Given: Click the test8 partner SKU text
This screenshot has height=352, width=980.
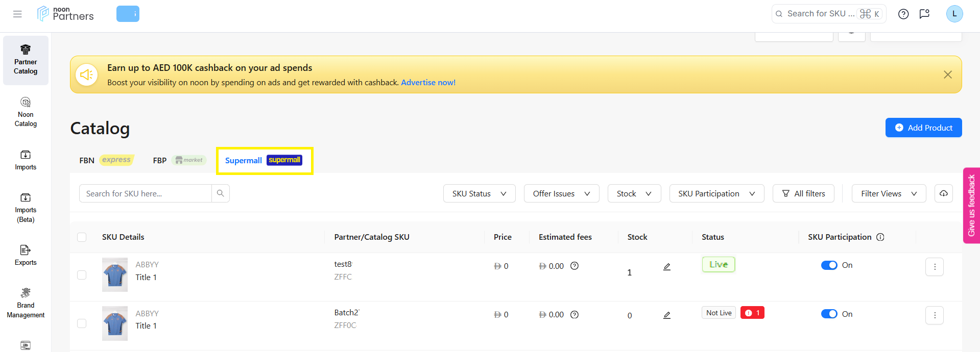Looking at the screenshot, I should (343, 264).
